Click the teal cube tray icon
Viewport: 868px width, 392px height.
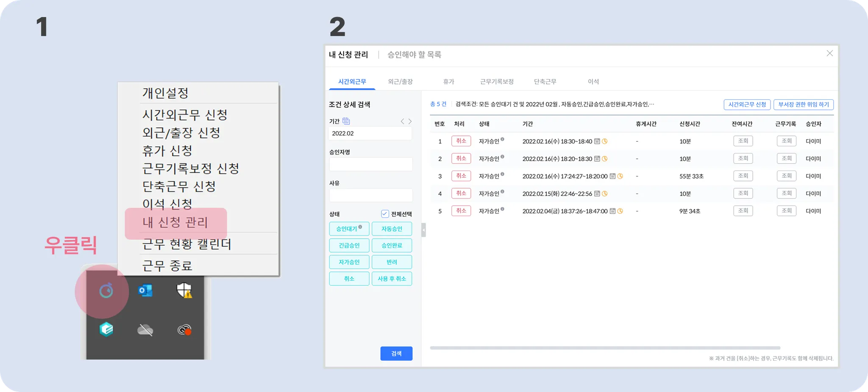106,329
